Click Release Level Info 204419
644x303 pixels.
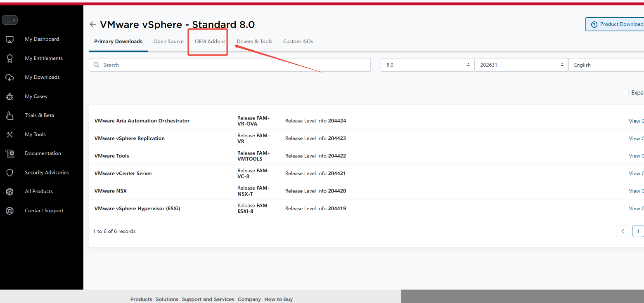pyautogui.click(x=315, y=209)
